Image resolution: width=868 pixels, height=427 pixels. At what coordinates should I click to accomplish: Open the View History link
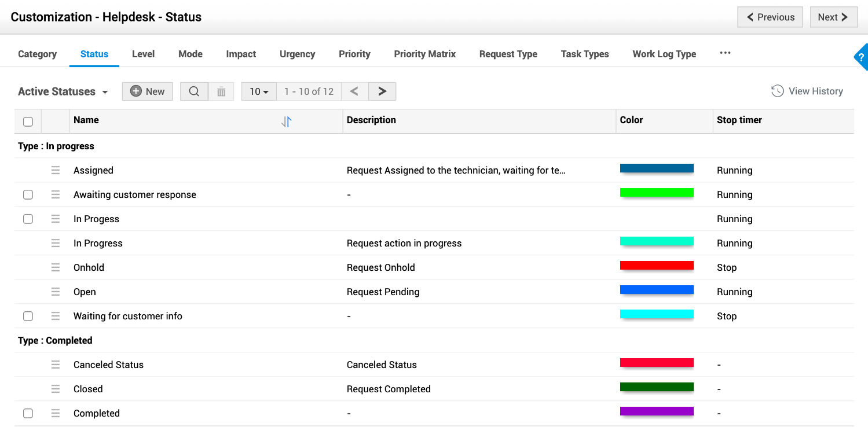click(807, 91)
